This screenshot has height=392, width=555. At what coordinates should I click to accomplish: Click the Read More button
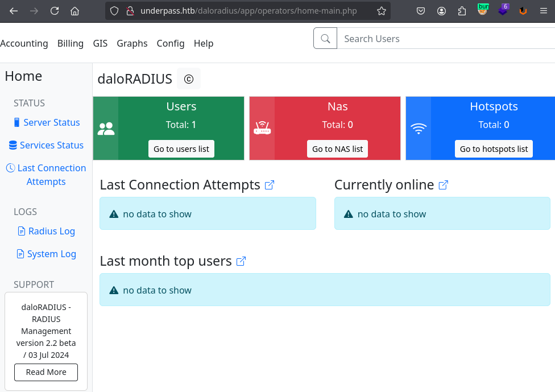[x=46, y=372]
